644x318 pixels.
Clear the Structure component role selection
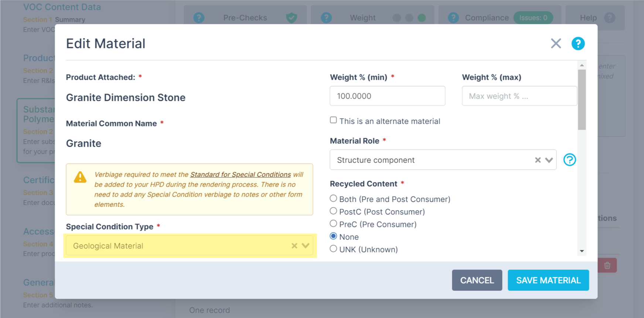tap(538, 160)
